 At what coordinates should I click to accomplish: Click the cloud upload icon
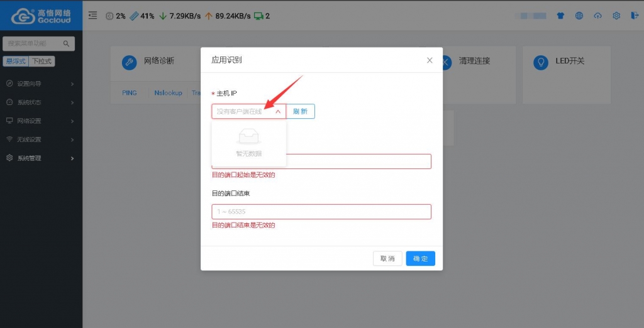click(597, 16)
